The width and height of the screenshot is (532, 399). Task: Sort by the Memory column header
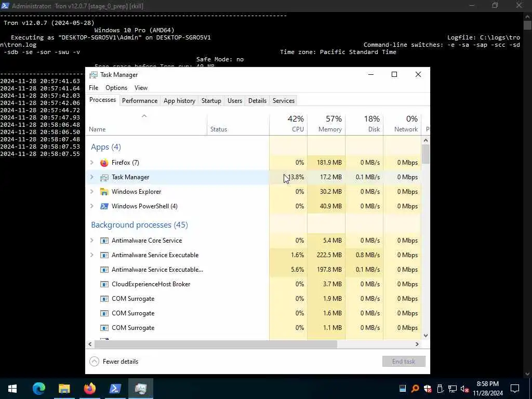[326, 124]
